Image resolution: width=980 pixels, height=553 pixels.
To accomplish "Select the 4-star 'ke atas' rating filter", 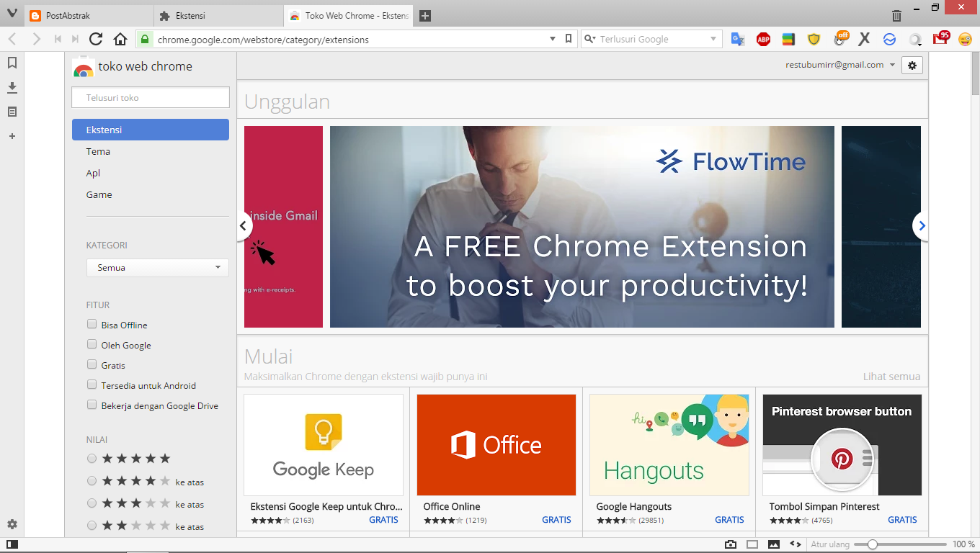I will coord(92,480).
